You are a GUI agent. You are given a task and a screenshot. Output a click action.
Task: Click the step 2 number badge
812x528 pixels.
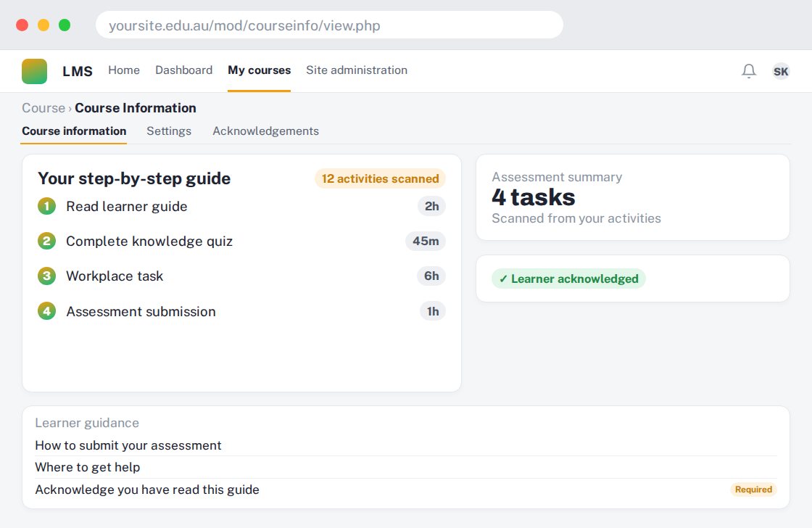point(46,241)
